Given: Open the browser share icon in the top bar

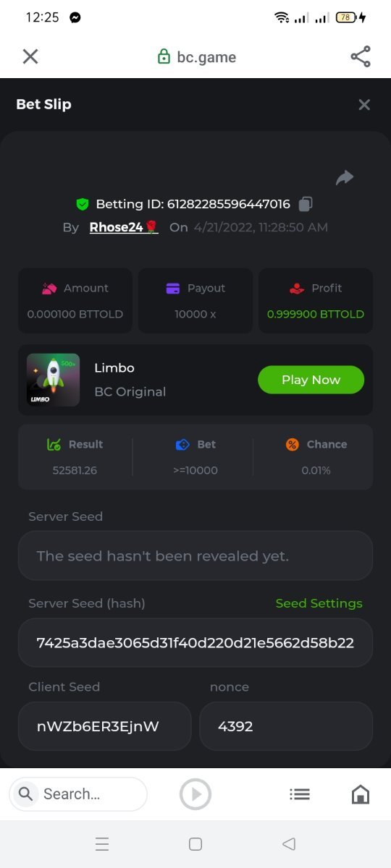Looking at the screenshot, I should tap(360, 56).
